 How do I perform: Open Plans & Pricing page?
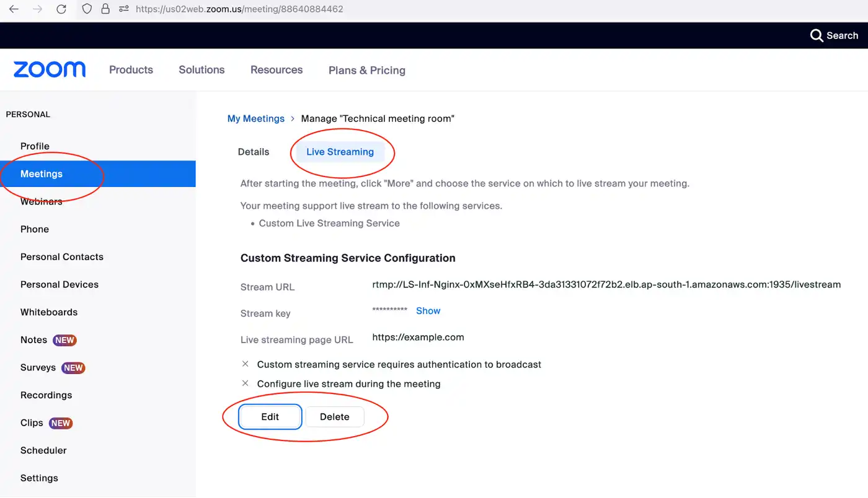tap(366, 71)
